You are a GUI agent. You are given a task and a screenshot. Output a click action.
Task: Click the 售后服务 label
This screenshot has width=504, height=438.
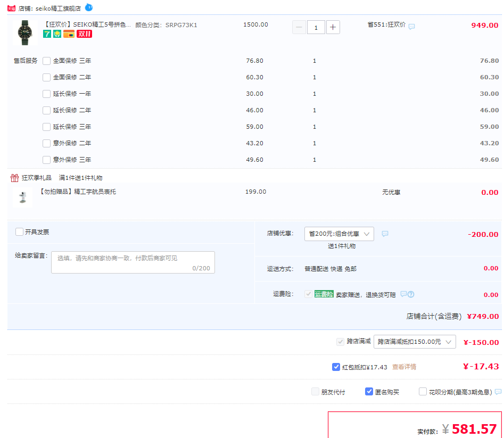(x=26, y=61)
